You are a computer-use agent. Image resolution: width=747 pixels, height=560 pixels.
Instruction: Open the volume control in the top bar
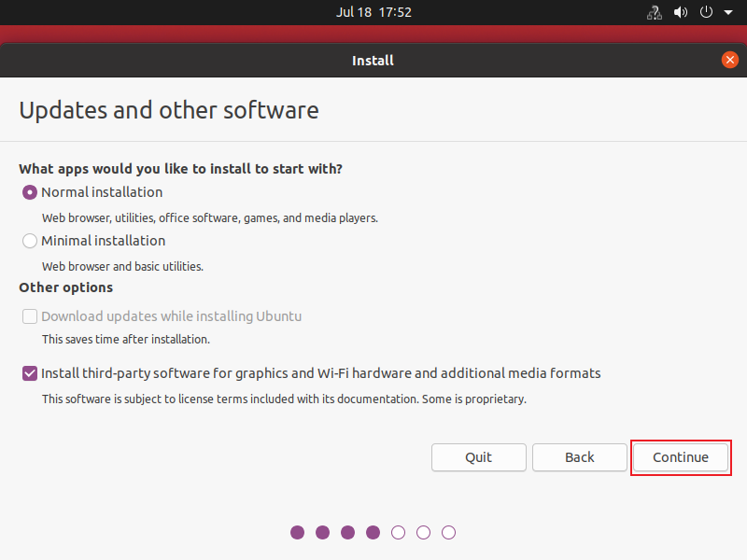point(680,12)
